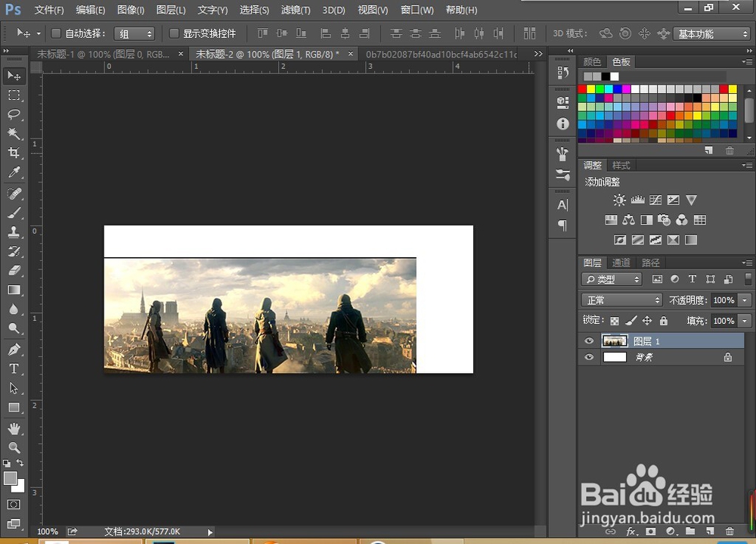Viewport: 756px width, 544px height.
Task: Select the Rectangle shape tool
Action: [x=14, y=407]
